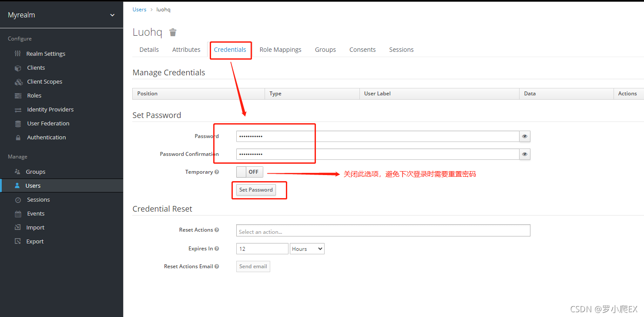Switch to the Details tab
Viewport: 644px width, 317px height.
149,50
